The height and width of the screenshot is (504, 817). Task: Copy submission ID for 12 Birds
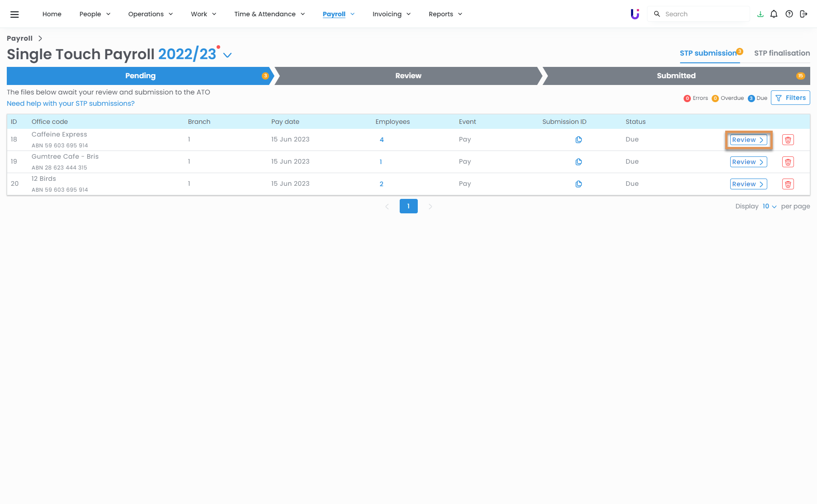click(578, 184)
